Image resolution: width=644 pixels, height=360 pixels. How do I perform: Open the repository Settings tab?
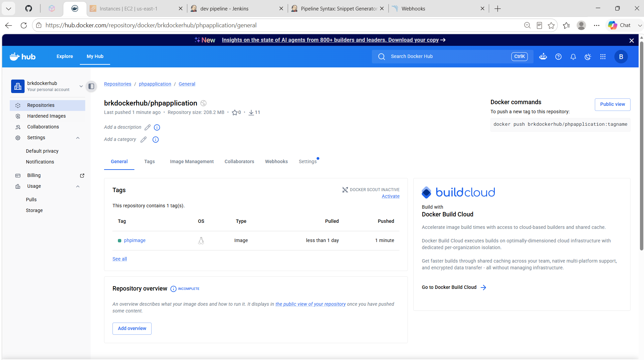(308, 162)
